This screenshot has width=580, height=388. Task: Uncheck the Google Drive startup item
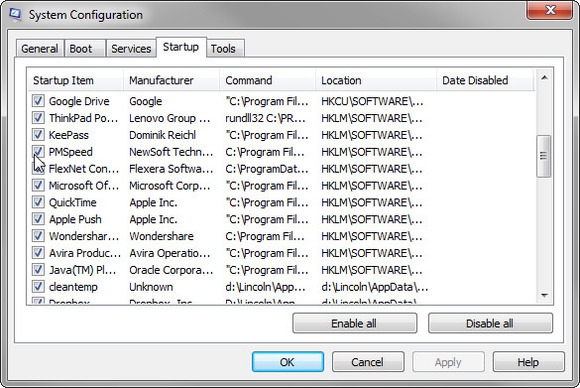pyautogui.click(x=38, y=101)
